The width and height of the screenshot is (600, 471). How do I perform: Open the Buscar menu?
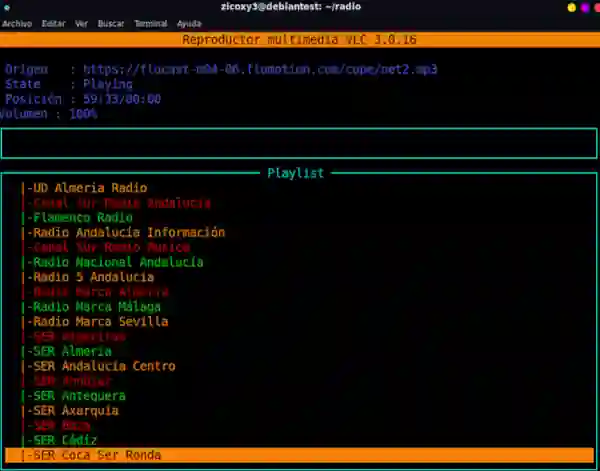click(111, 23)
